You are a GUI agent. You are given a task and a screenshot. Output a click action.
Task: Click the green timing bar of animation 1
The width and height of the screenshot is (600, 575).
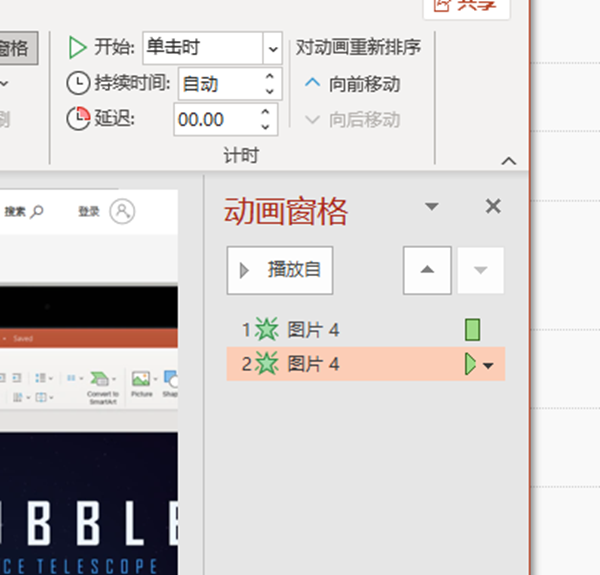pos(473,329)
